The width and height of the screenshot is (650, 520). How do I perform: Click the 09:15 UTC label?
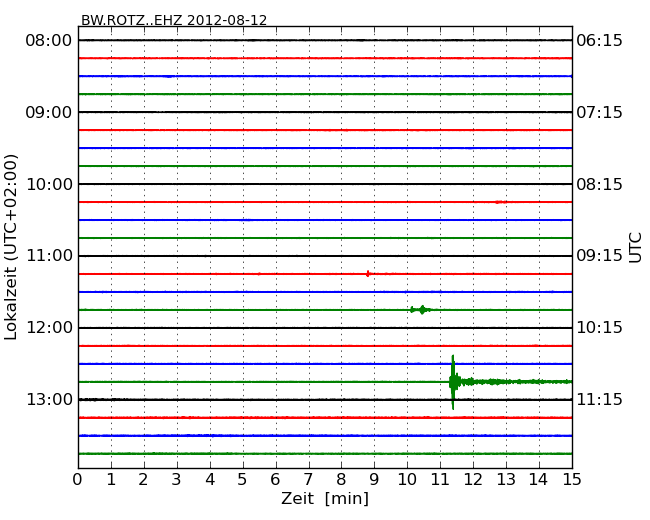pyautogui.click(x=599, y=255)
